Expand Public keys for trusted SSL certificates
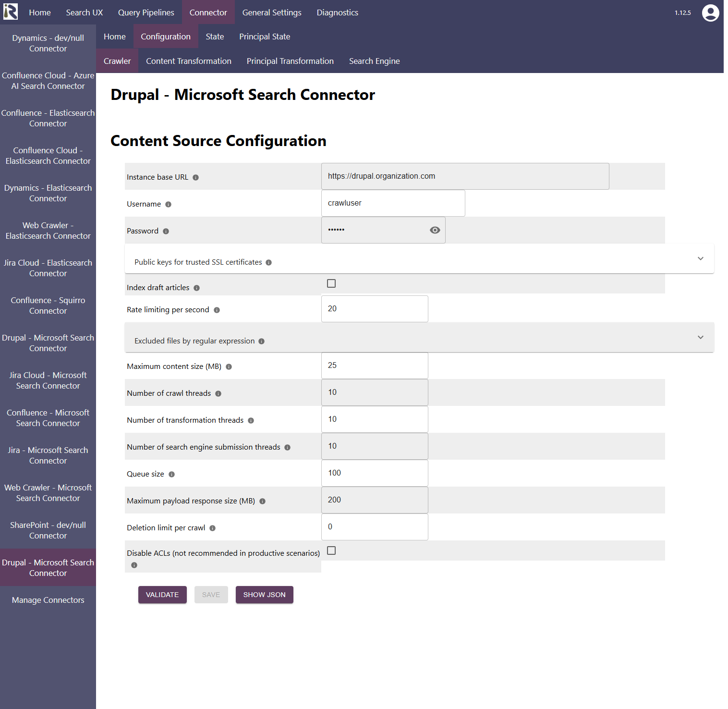 (700, 259)
